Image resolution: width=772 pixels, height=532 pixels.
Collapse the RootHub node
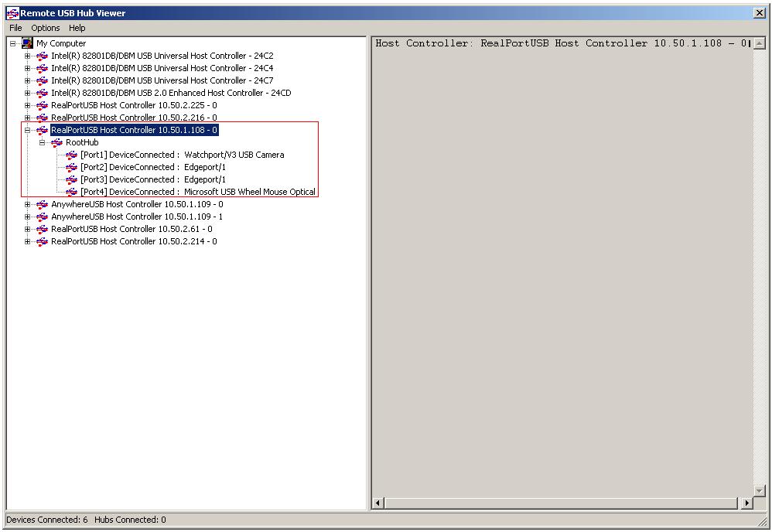[x=43, y=142]
